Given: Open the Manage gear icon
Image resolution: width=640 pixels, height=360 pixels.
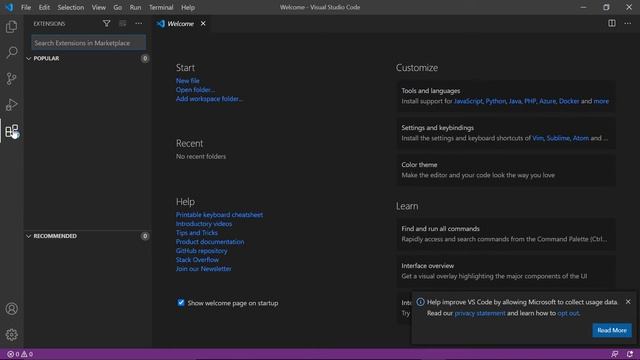Looking at the screenshot, I should (11, 335).
